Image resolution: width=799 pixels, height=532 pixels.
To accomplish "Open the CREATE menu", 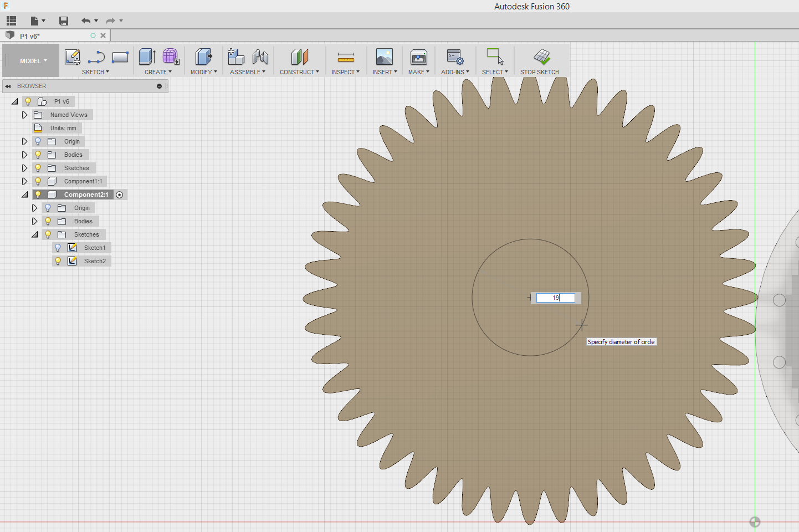I will tap(158, 72).
